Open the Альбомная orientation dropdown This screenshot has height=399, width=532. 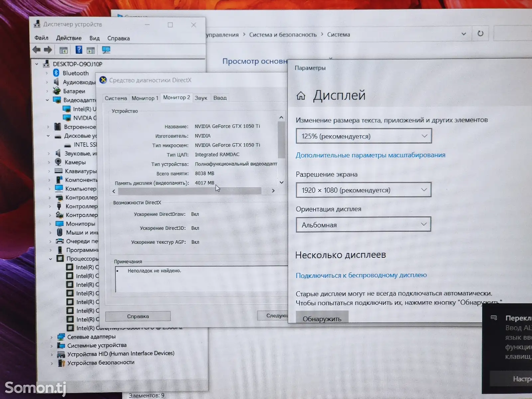(x=363, y=224)
